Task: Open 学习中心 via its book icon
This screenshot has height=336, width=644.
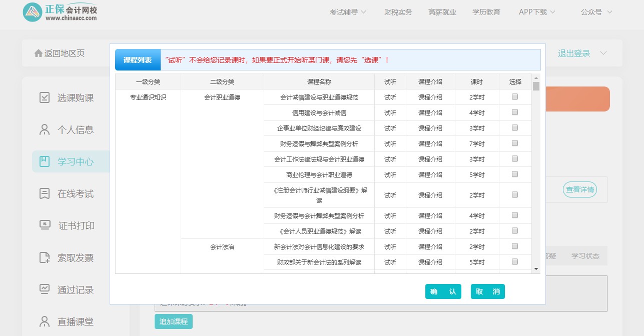Action: [45, 161]
